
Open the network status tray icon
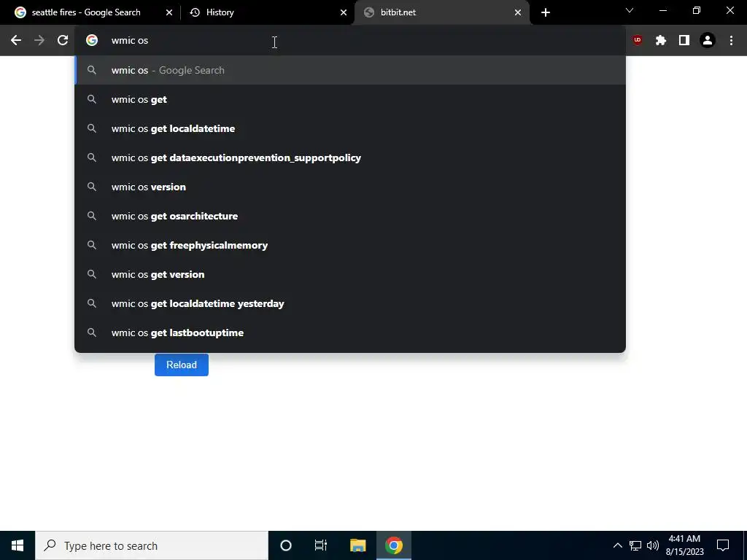click(x=635, y=545)
